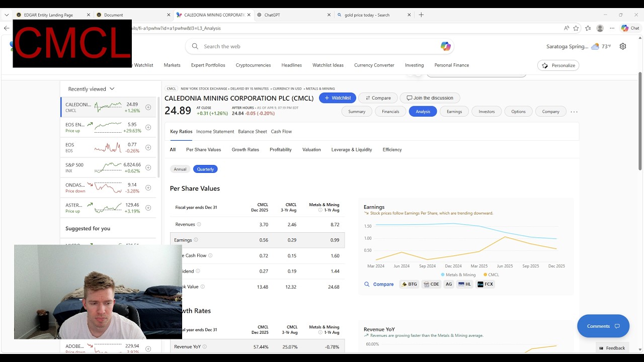
Task: Go back with browser back arrow
Action: pos(6,28)
